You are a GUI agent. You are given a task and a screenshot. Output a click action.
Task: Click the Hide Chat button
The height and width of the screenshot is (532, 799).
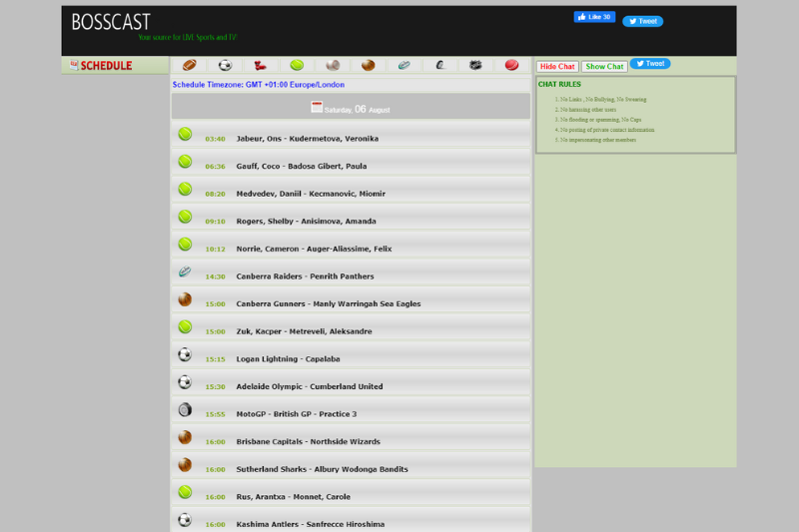point(557,67)
